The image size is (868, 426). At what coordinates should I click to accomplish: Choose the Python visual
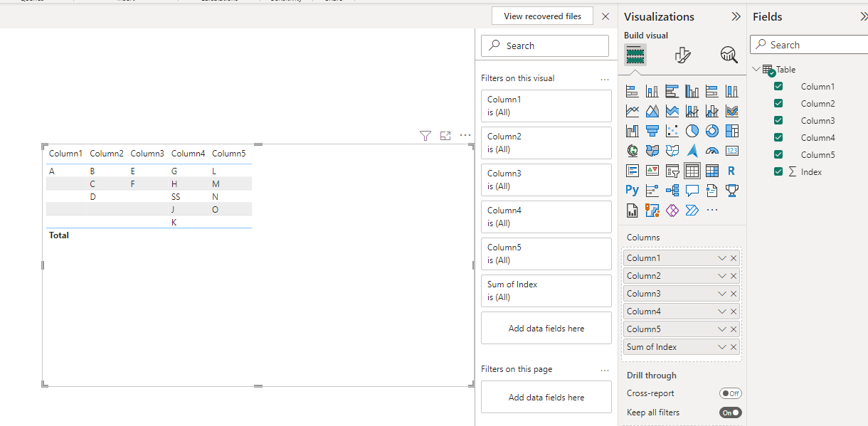tap(633, 191)
